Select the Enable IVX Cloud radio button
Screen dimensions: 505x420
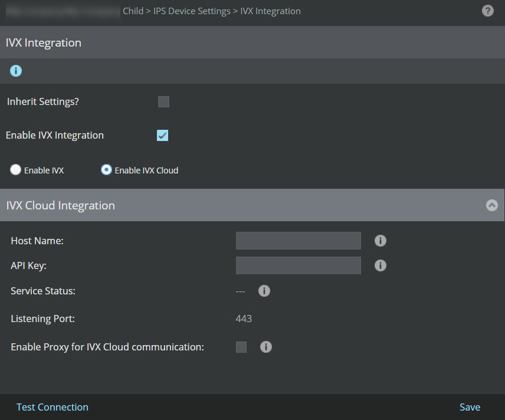tap(106, 170)
